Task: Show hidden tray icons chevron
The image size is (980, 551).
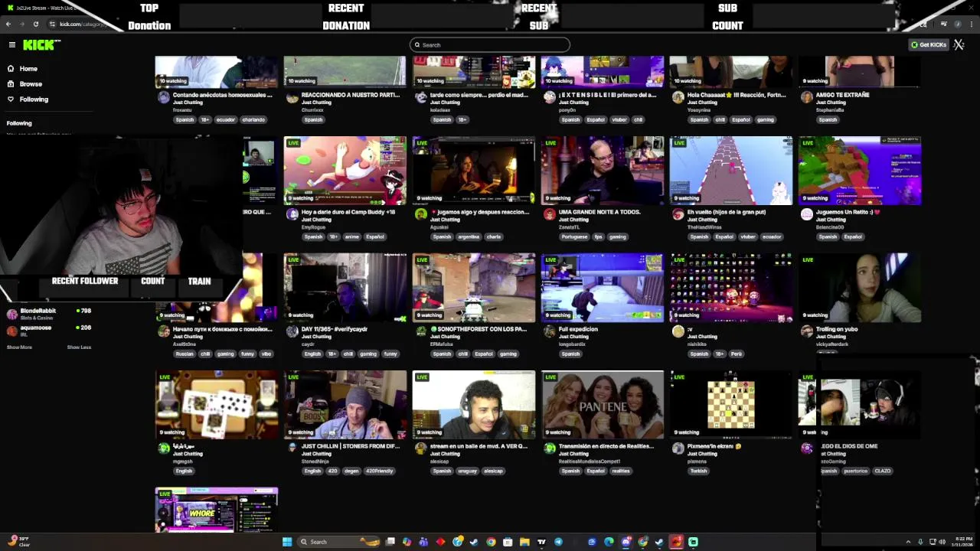Action: click(x=908, y=543)
